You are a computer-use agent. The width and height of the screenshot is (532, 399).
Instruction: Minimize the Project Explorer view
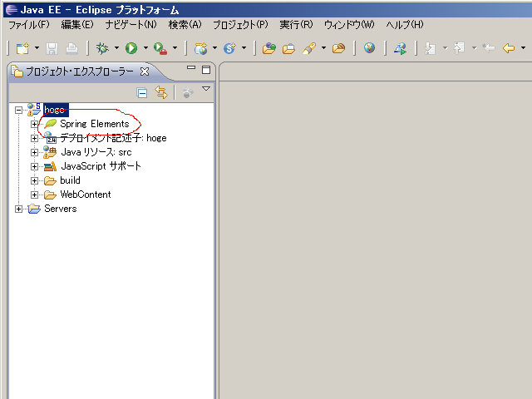point(191,68)
